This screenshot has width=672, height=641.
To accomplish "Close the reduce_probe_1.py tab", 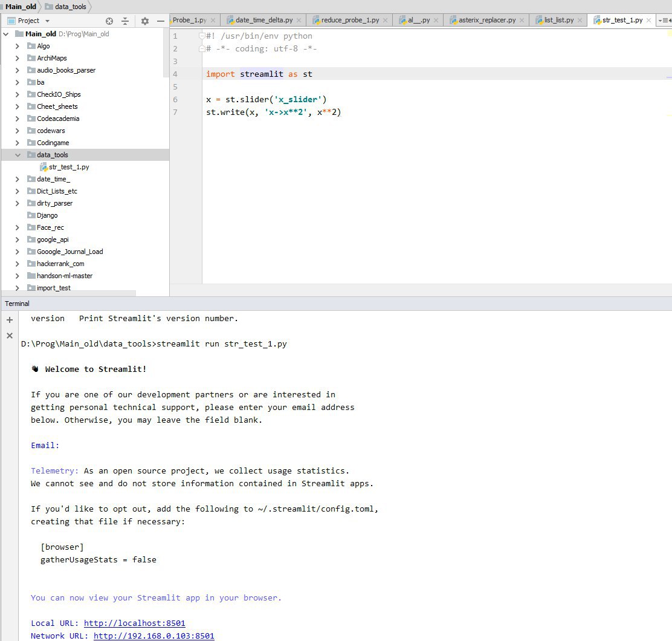I will [386, 20].
